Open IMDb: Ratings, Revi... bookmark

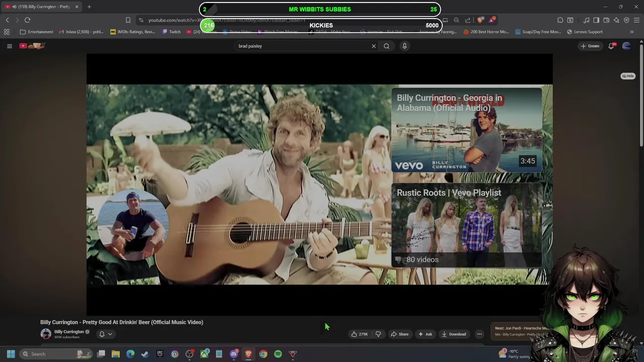point(133,32)
